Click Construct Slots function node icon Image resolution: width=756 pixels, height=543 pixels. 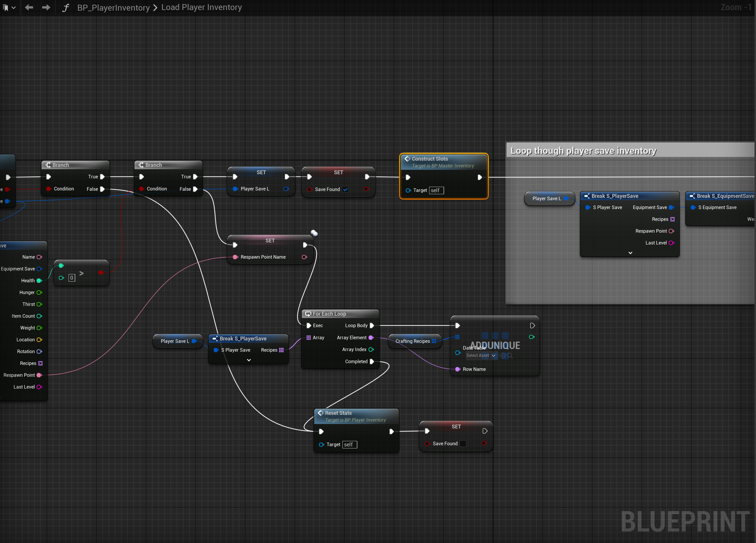[407, 159]
